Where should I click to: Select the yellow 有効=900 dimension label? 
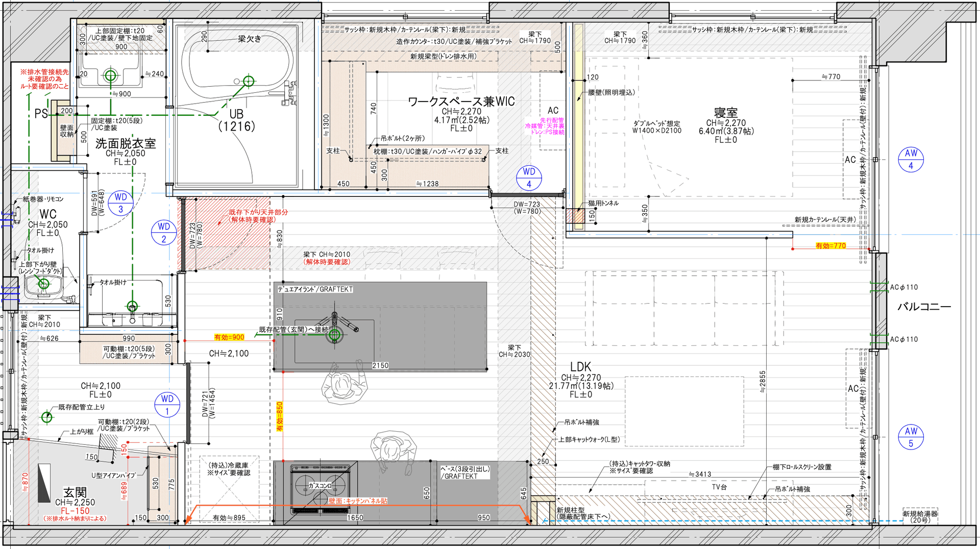[x=229, y=337]
